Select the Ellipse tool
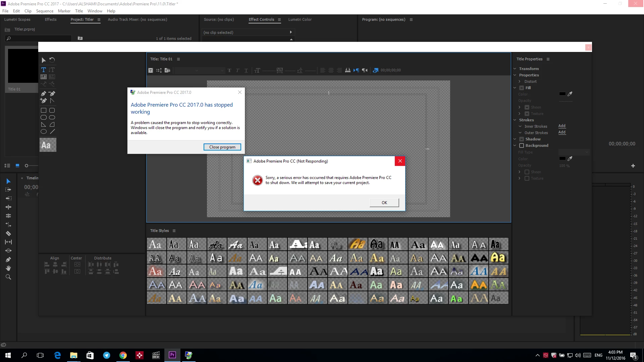Viewport: 644px width, 362px height. 44,132
